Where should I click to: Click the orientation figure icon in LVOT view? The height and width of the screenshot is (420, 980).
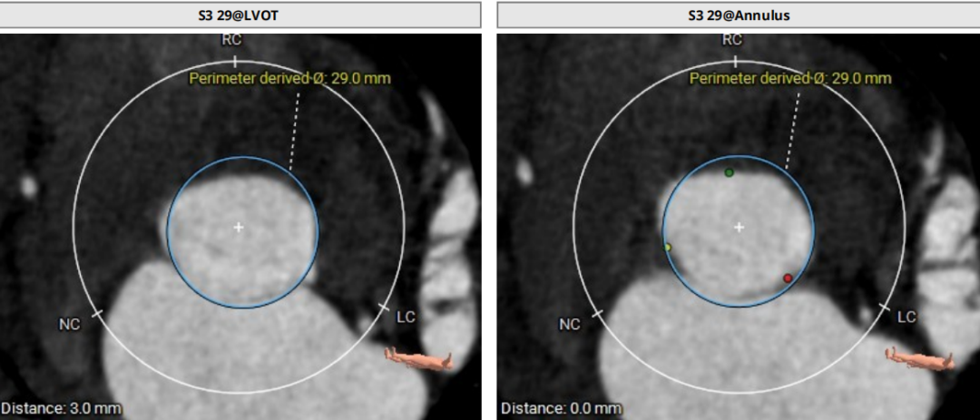pyautogui.click(x=417, y=358)
